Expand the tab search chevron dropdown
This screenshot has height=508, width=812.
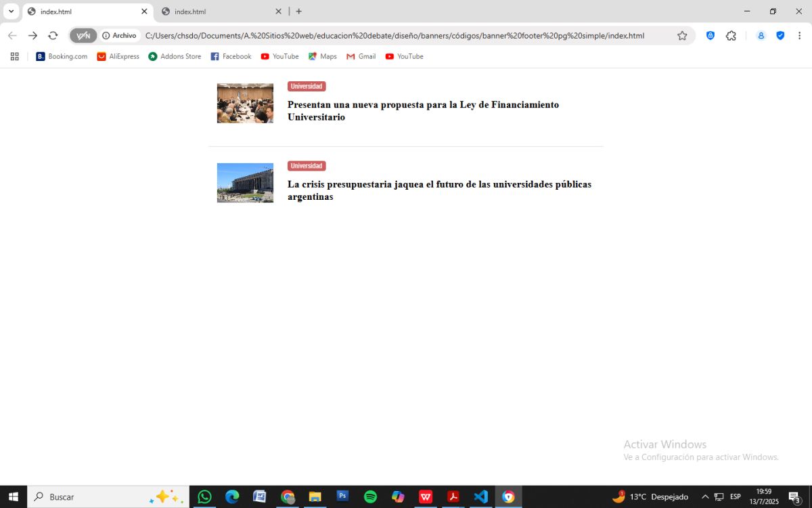(x=11, y=12)
